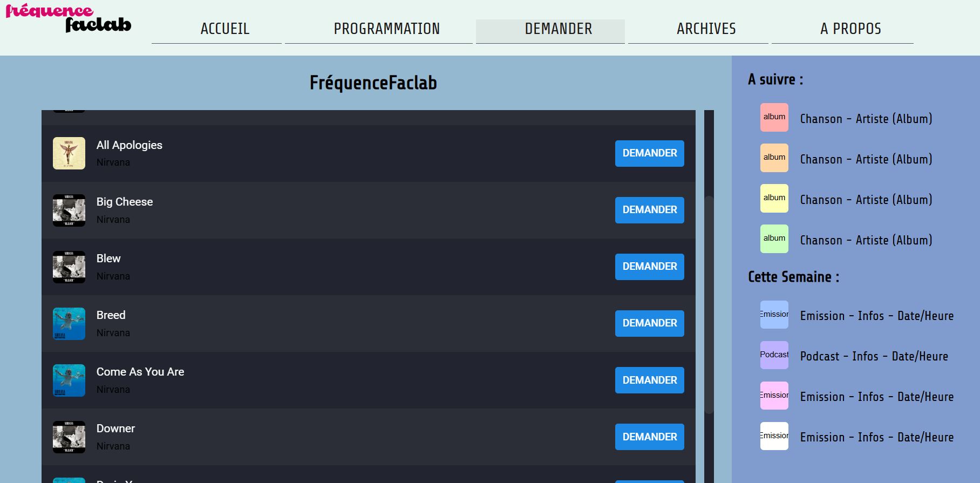Click the Cette Semaine heading
Screen dimensions: 980x483
793,277
